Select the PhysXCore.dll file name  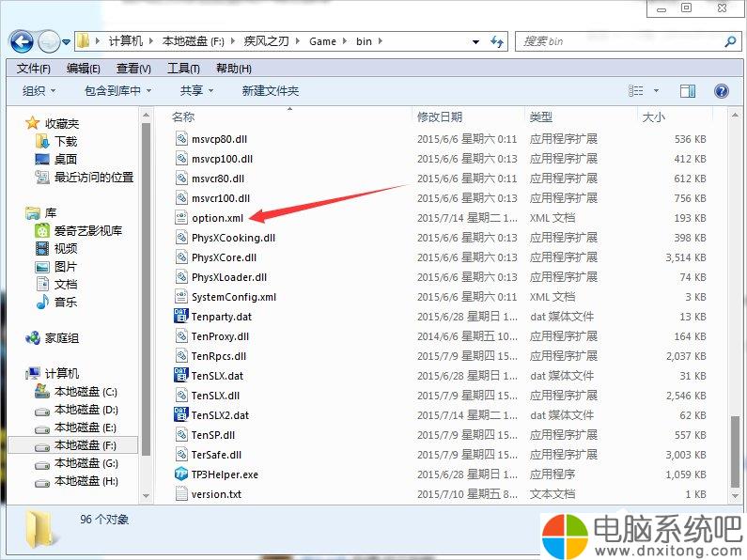tap(224, 257)
